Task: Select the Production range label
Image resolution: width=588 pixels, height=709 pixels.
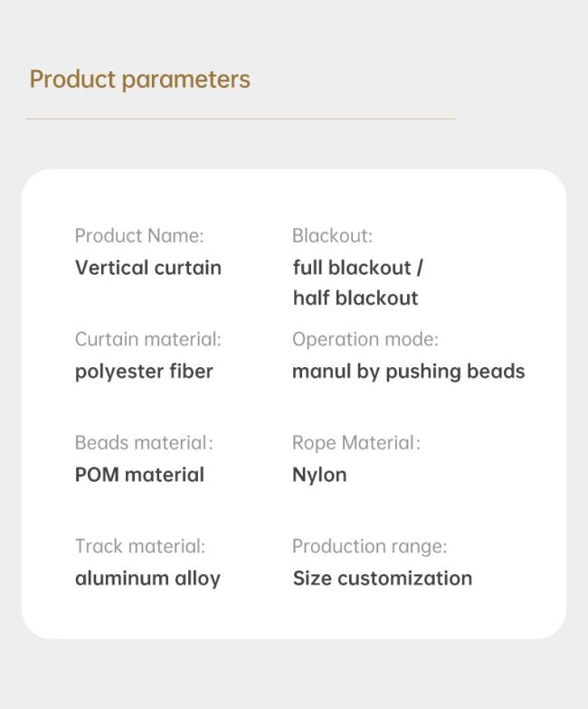Action: 369,546
